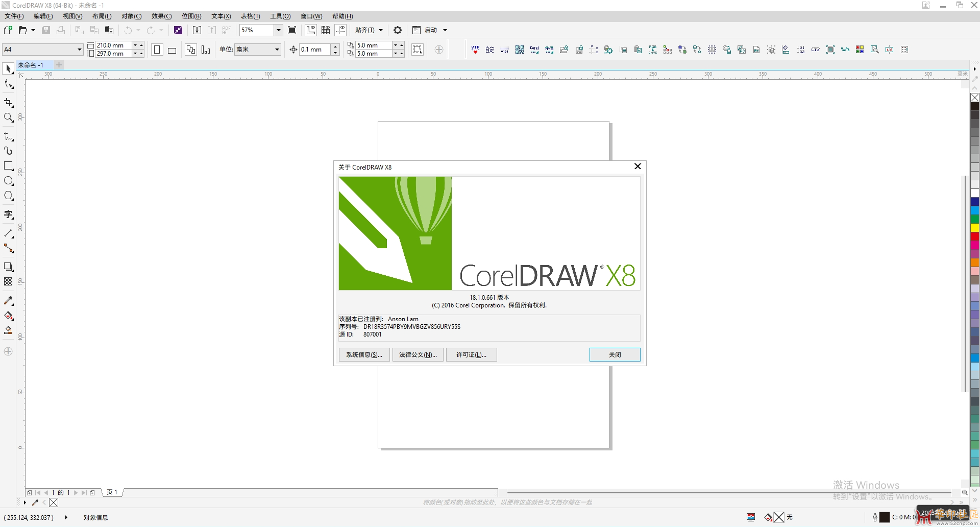Screen dimensions: 980x527
Task: Select the Rectangle tool
Action: click(x=8, y=166)
